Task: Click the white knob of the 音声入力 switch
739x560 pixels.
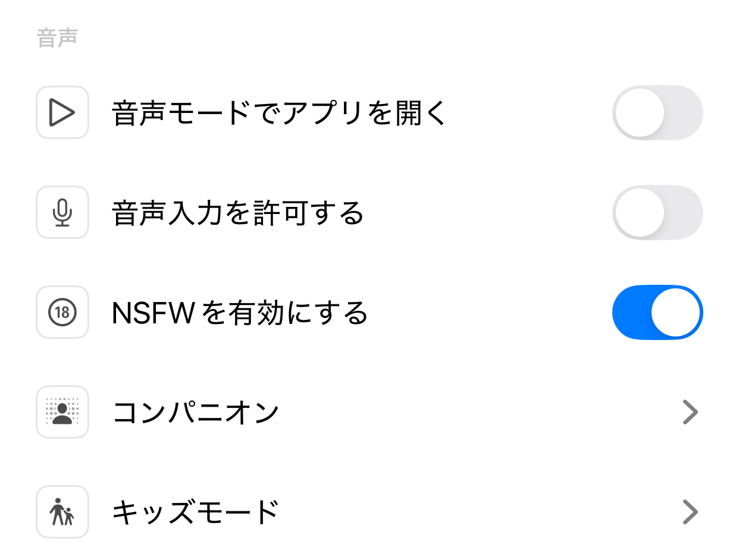Action: [x=640, y=212]
